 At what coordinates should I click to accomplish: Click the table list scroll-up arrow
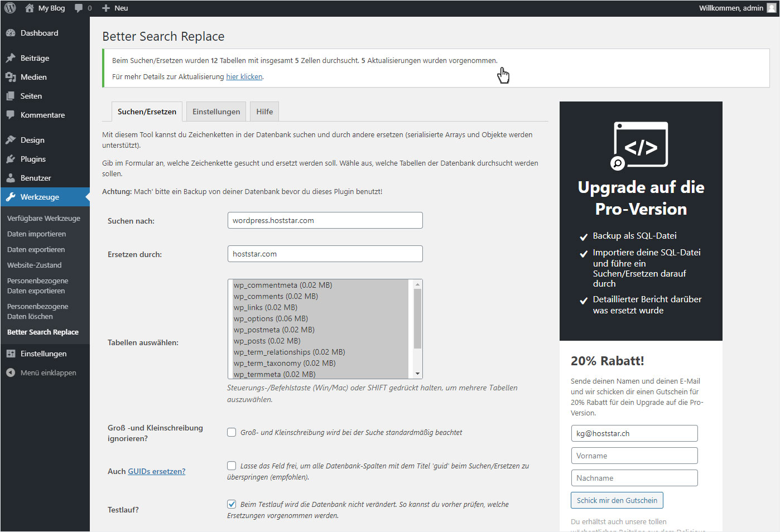(x=417, y=284)
